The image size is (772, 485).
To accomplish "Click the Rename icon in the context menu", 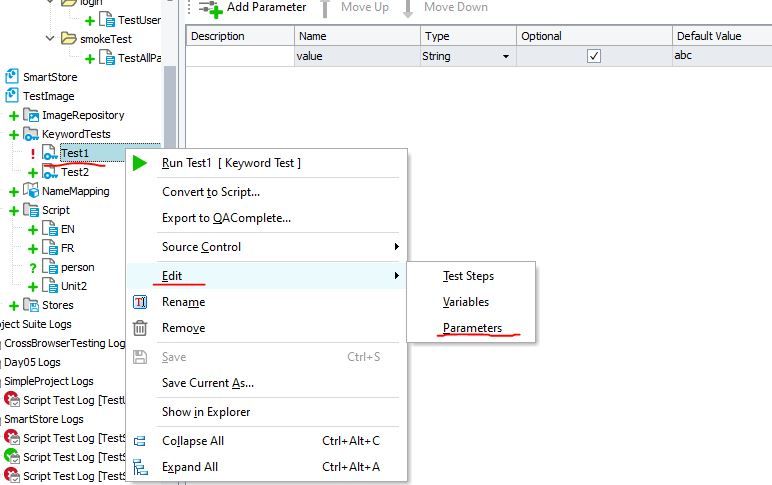I will click(x=140, y=302).
